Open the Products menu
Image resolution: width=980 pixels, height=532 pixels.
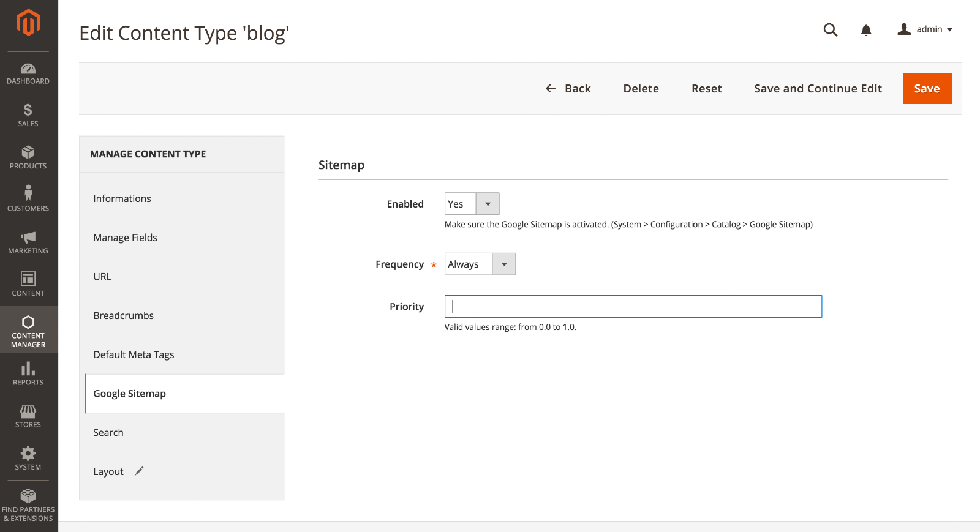coord(28,158)
